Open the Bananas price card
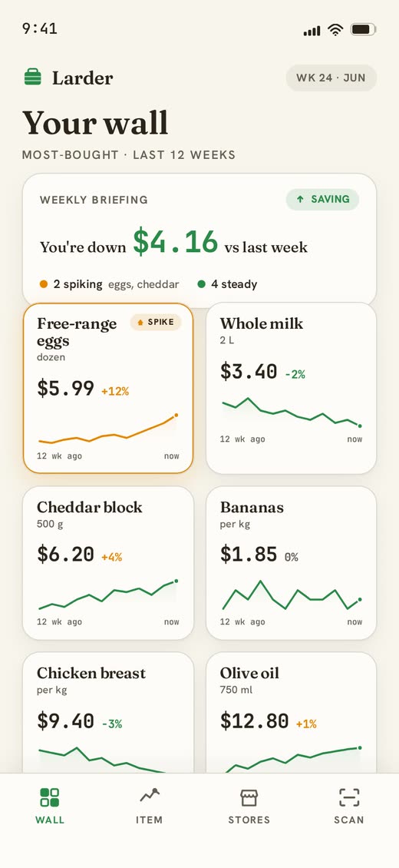The width and height of the screenshot is (399, 868). click(292, 563)
